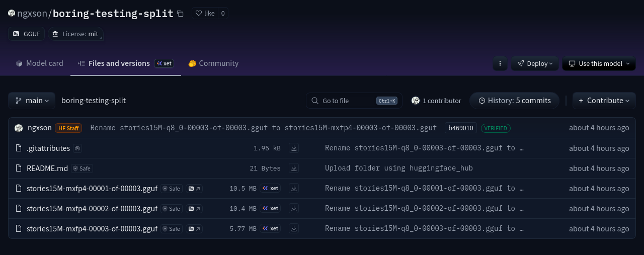Open stories15M-mxfp4-00002-of-00003.gguf
Screen dimensions: 644x255
[92, 209]
